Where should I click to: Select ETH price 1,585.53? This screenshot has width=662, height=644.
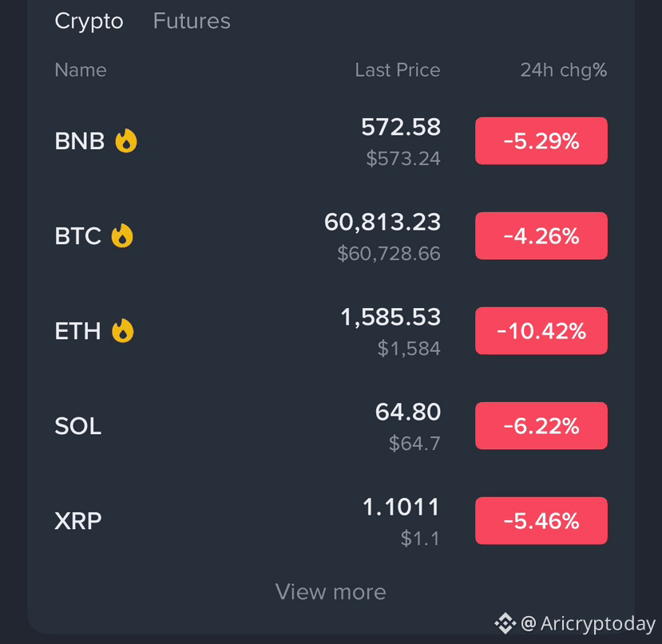(x=390, y=317)
